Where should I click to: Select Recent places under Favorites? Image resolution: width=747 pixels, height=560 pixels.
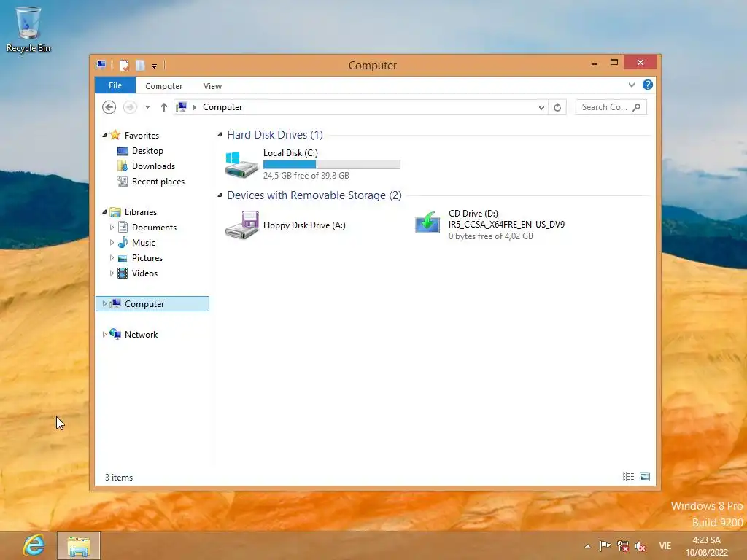point(158,182)
